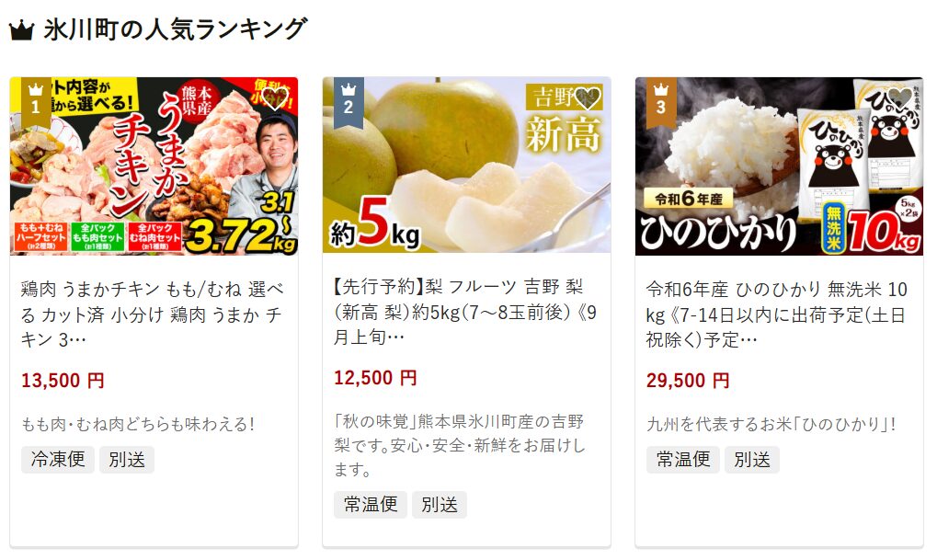
Task: Open the 新高 pear 5kg product image
Action: pyautogui.click(x=466, y=165)
